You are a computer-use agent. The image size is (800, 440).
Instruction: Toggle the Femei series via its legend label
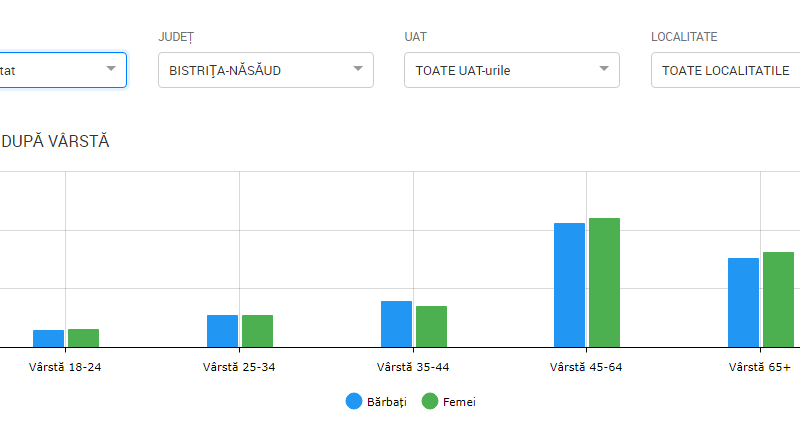pyautogui.click(x=459, y=402)
